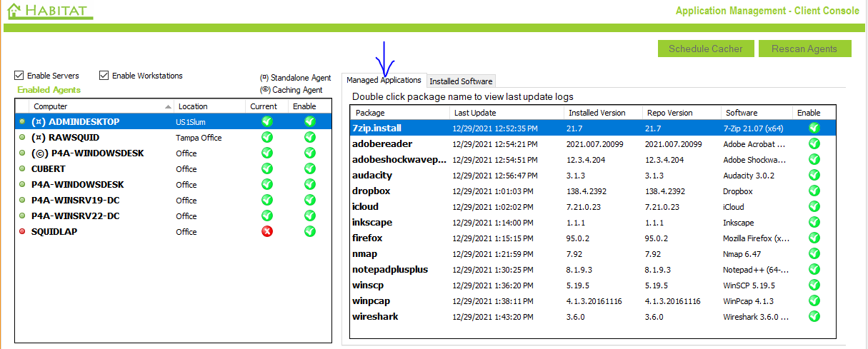The height and width of the screenshot is (349, 868).
Task: Click the Current status icon for P4A-WINSRV19-DC
Action: (267, 200)
